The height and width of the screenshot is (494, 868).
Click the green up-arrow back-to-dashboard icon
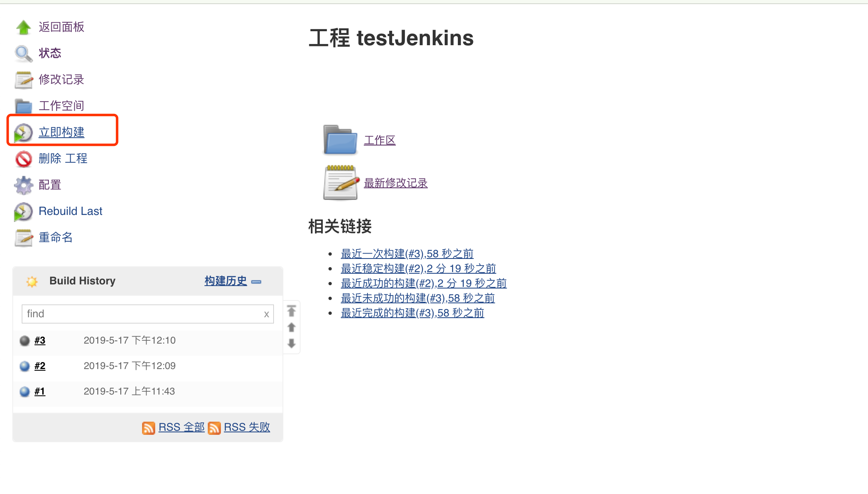pos(23,28)
